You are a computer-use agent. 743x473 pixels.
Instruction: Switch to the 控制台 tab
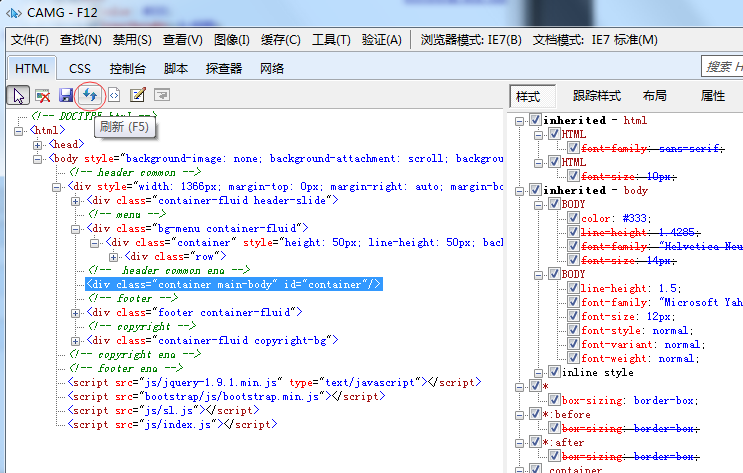point(127,69)
